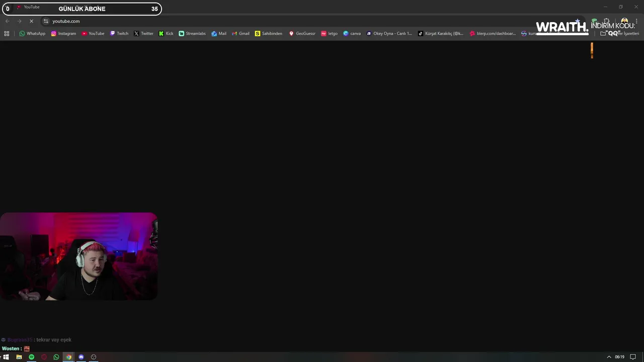Image resolution: width=644 pixels, height=362 pixels.
Task: Open the Kürşat Karakılıç TikTok bookmark
Action: pos(441,34)
